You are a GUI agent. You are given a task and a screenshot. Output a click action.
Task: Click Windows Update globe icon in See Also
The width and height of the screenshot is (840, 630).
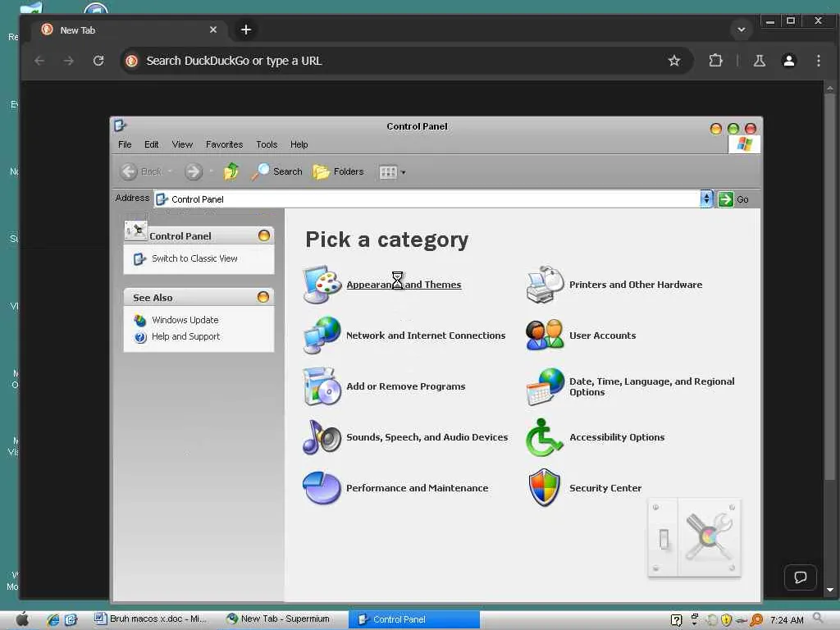coord(140,321)
